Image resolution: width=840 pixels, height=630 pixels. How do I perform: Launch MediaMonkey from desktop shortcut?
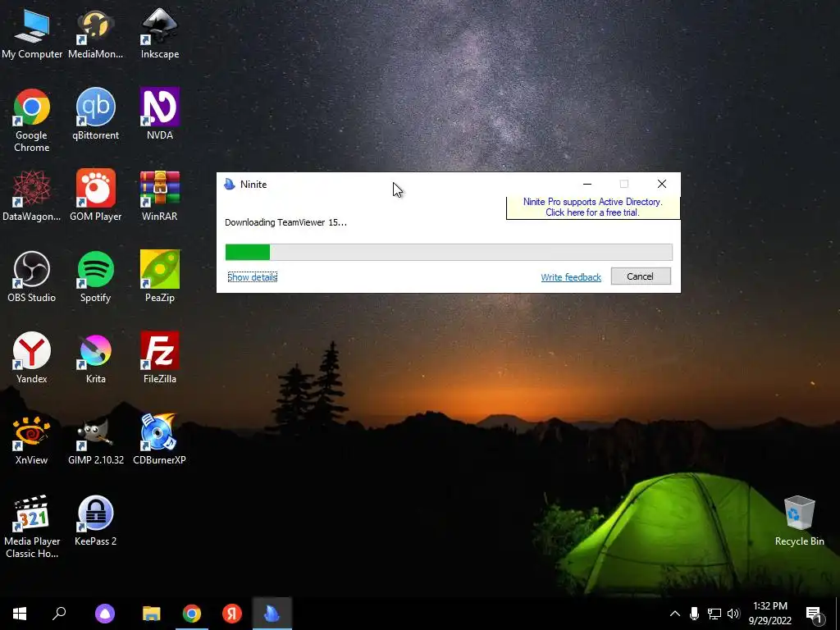click(95, 33)
